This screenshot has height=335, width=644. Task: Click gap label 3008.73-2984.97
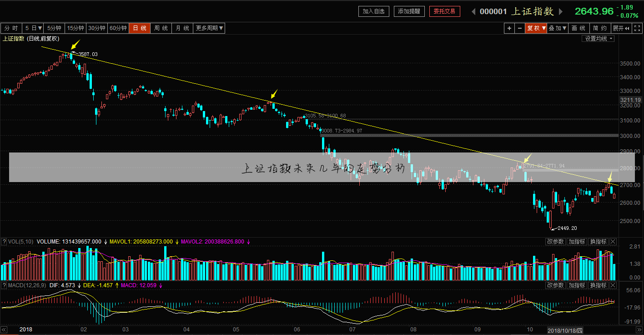coord(342,131)
